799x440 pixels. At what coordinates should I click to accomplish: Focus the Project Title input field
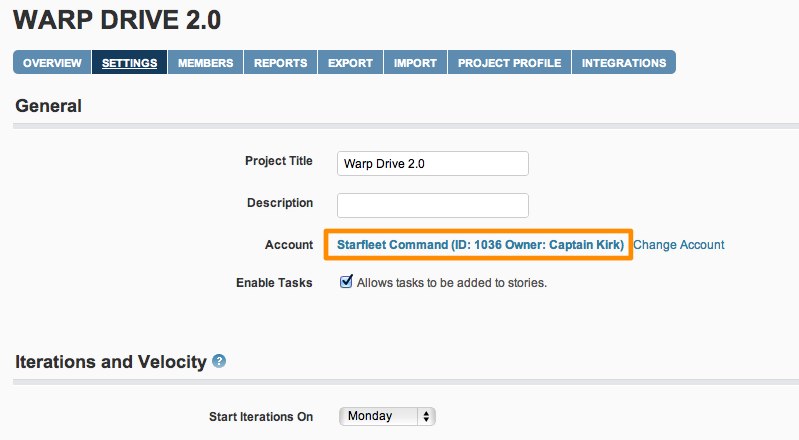point(433,163)
